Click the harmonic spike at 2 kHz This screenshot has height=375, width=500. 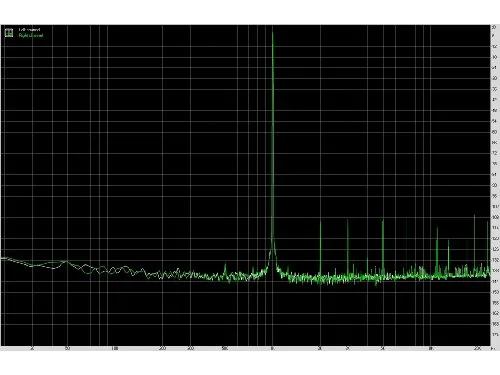(320, 247)
